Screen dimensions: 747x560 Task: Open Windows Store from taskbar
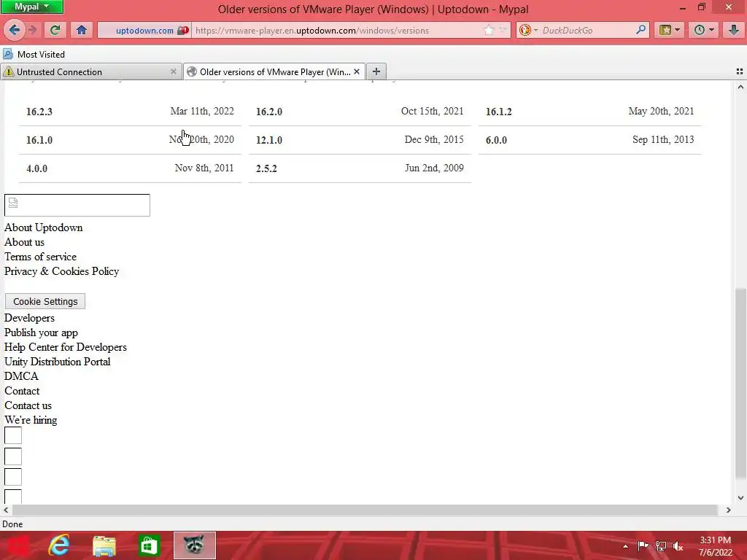pyautogui.click(x=149, y=545)
